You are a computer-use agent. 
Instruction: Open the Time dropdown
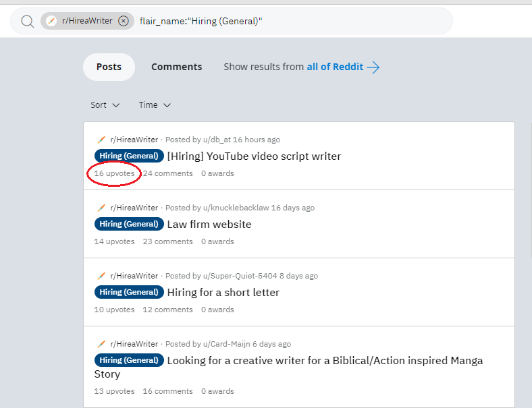(155, 105)
